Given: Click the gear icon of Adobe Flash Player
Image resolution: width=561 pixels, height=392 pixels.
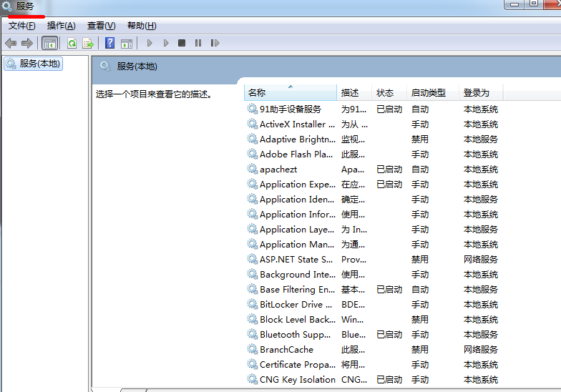Looking at the screenshot, I should 252,154.
